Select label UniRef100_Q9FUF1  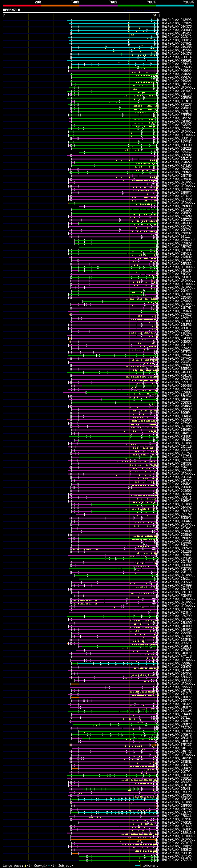tap(177, 277)
